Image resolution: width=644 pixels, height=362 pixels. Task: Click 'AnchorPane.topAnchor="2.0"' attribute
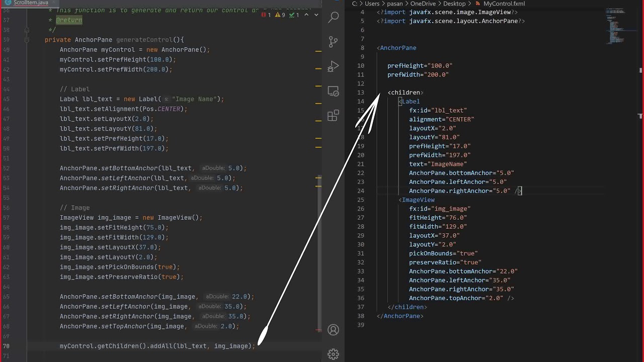[456, 298]
